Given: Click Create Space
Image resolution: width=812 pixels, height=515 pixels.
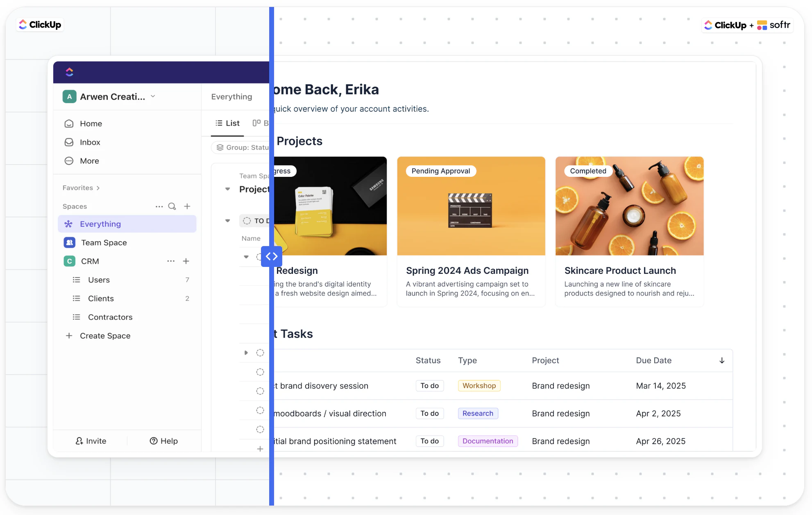Looking at the screenshot, I should [98, 336].
